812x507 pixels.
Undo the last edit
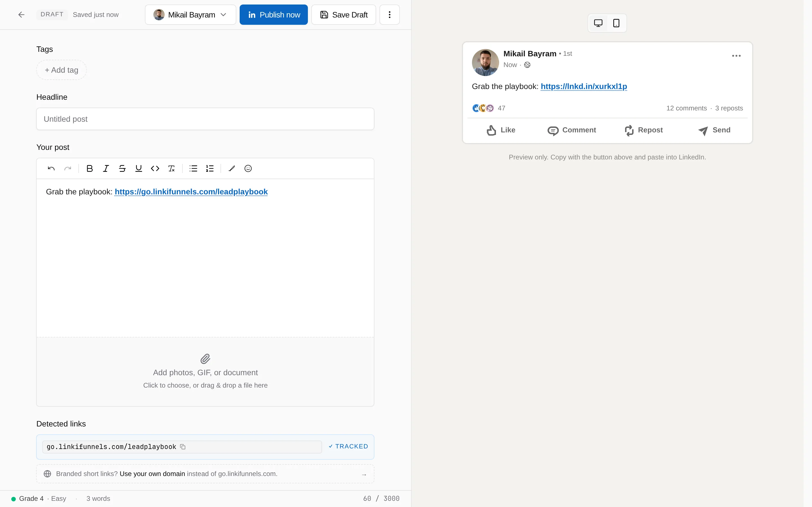51,168
